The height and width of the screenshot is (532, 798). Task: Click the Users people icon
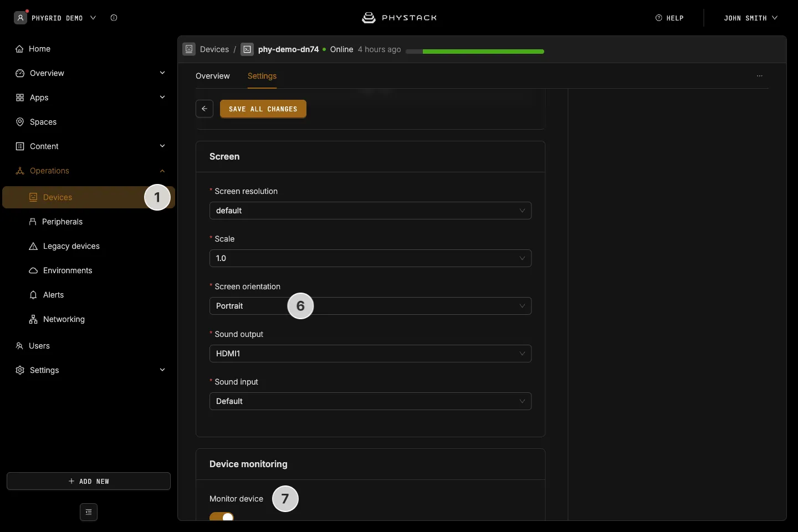tap(19, 346)
